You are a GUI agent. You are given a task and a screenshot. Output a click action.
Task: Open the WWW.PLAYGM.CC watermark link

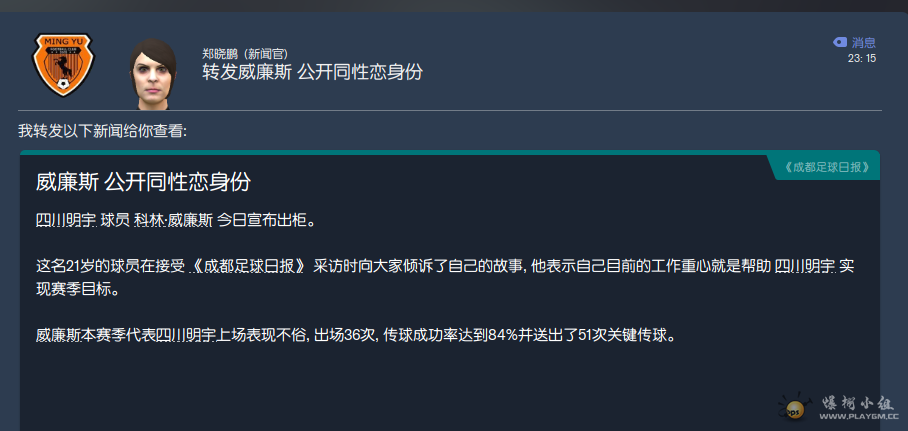(x=861, y=416)
